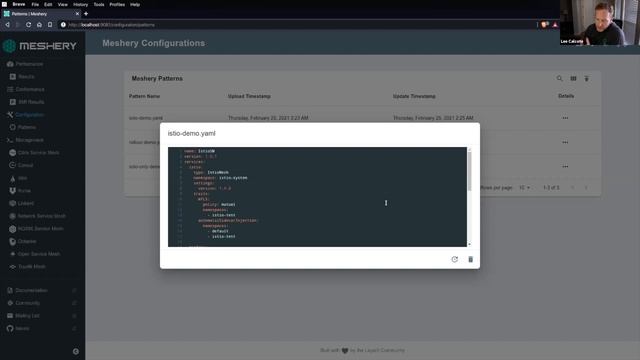Screen dimensions: 640x360
Task: Click the Results sidebar icon
Action: (13, 77)
